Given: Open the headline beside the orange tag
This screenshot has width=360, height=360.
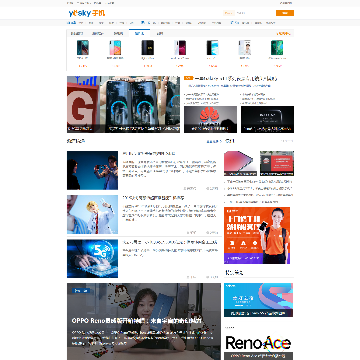Looking at the screenshot, I should 236,79.
